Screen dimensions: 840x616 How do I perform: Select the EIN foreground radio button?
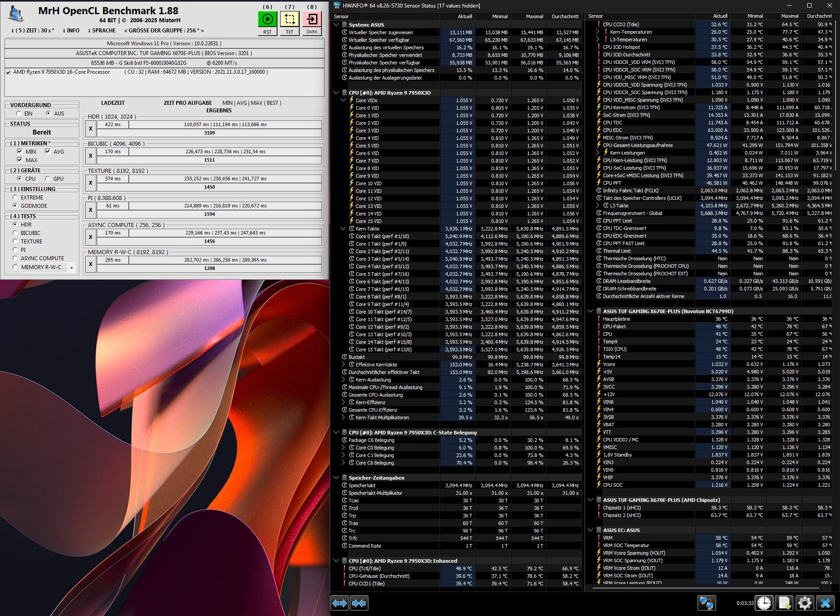(19, 113)
